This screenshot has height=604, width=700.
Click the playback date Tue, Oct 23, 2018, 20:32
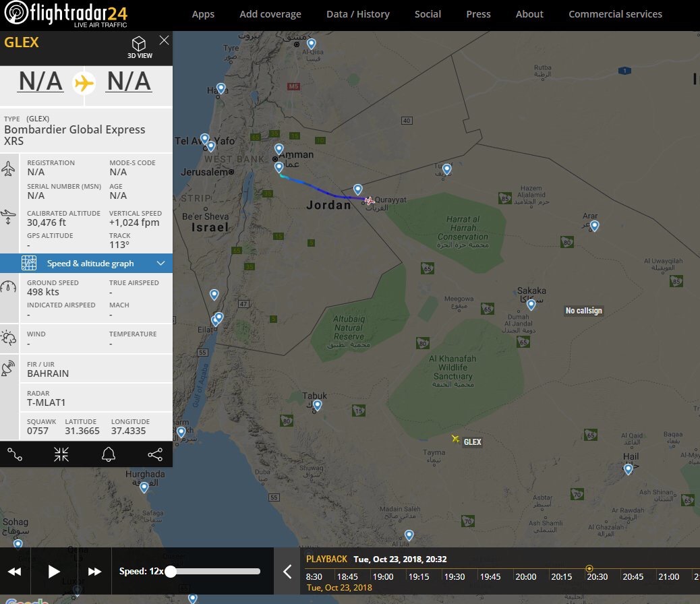400,560
